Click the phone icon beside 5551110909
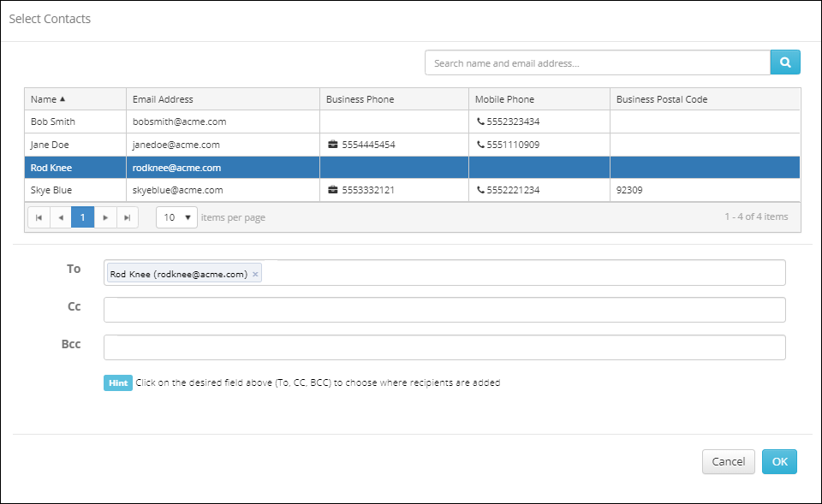The width and height of the screenshot is (822, 504). [480, 145]
